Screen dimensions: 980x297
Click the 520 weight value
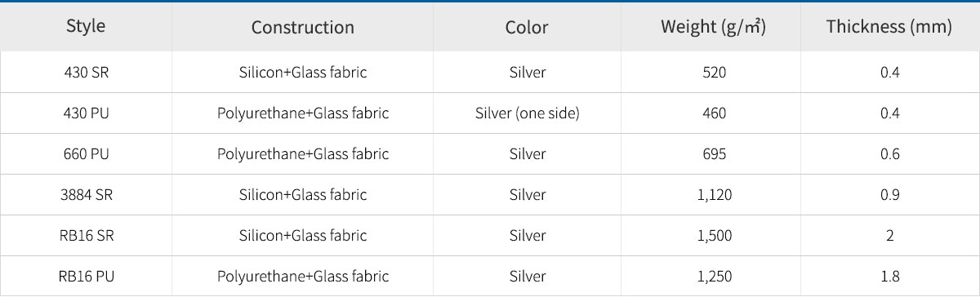pyautogui.click(x=714, y=73)
